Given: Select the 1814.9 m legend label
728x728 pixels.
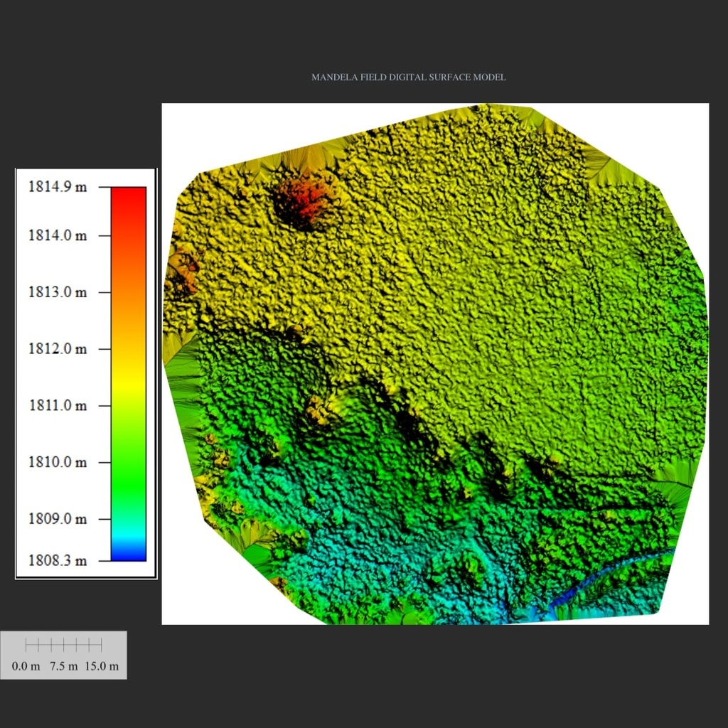Looking at the screenshot, I should point(58,187).
